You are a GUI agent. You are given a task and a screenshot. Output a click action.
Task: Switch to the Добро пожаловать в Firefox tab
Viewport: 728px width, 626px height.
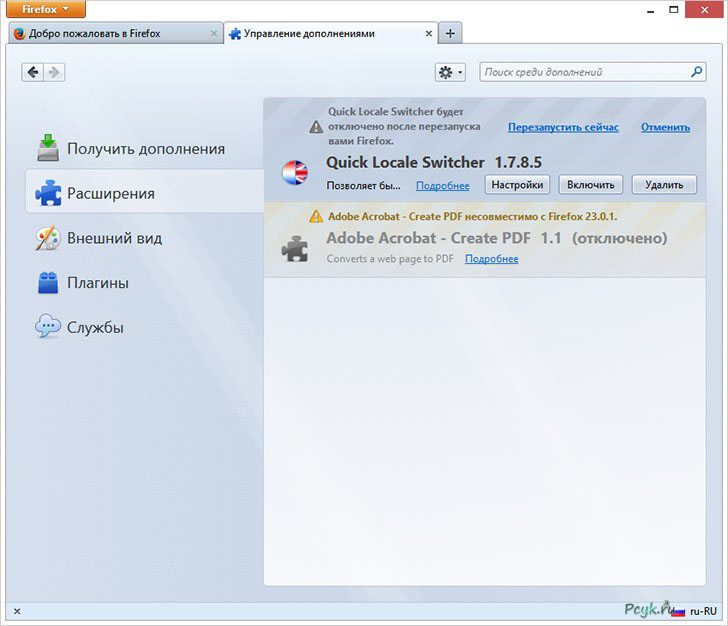[x=110, y=33]
